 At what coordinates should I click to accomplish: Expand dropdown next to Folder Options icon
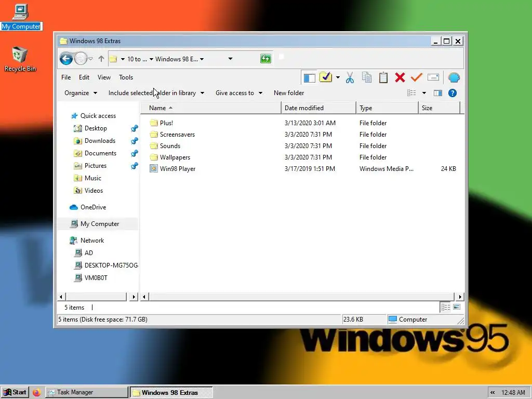point(338,78)
